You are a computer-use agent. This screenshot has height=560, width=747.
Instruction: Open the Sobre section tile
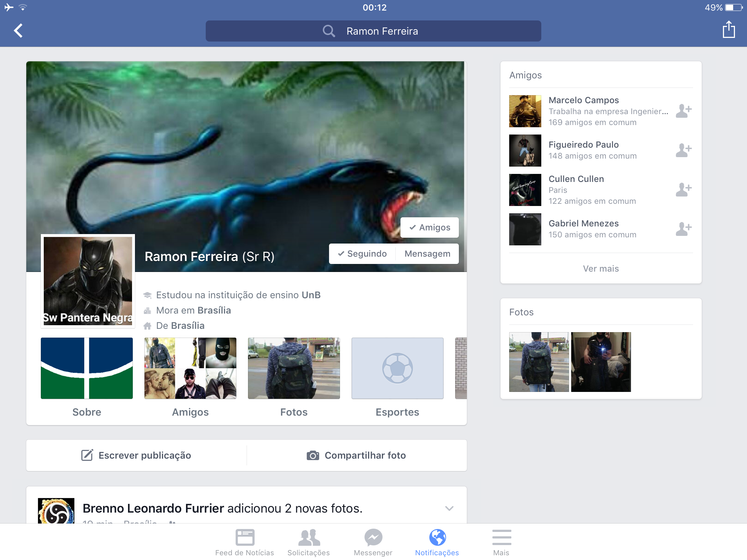click(87, 377)
